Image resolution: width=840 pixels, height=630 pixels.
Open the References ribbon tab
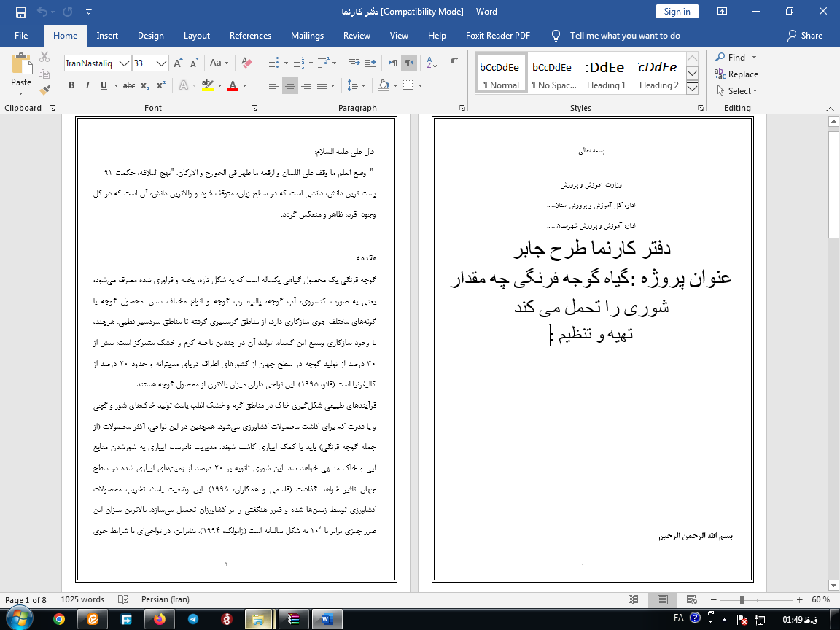[x=250, y=36]
